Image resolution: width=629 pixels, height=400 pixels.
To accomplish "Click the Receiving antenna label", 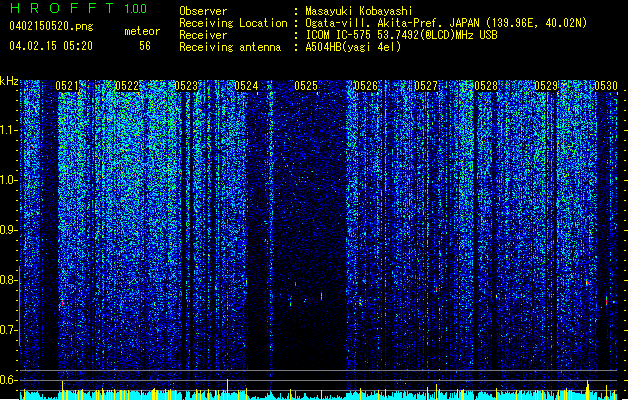I will click(230, 47).
